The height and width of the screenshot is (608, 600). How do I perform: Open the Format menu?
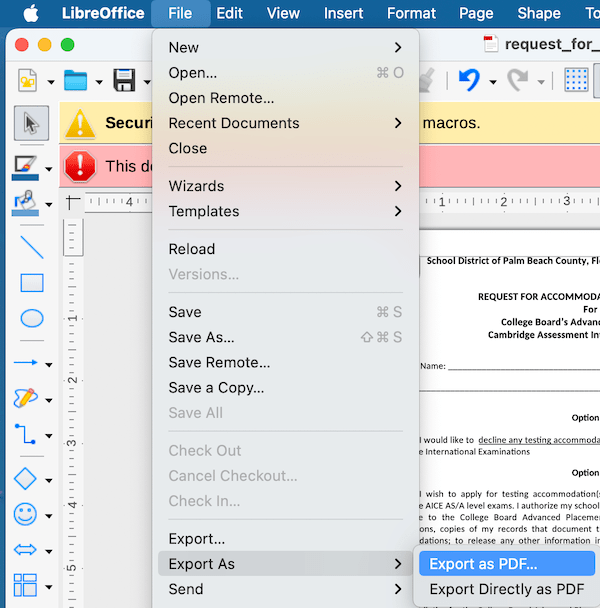pos(411,13)
